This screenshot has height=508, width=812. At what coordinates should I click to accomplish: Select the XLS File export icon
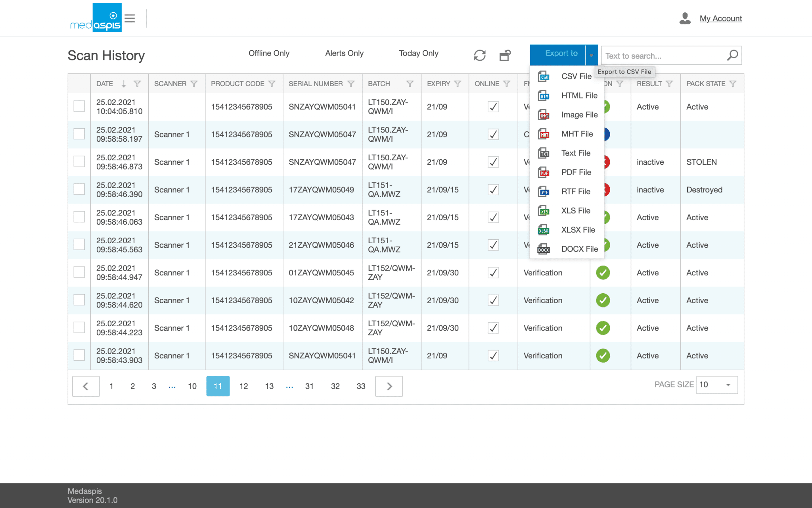[544, 210]
